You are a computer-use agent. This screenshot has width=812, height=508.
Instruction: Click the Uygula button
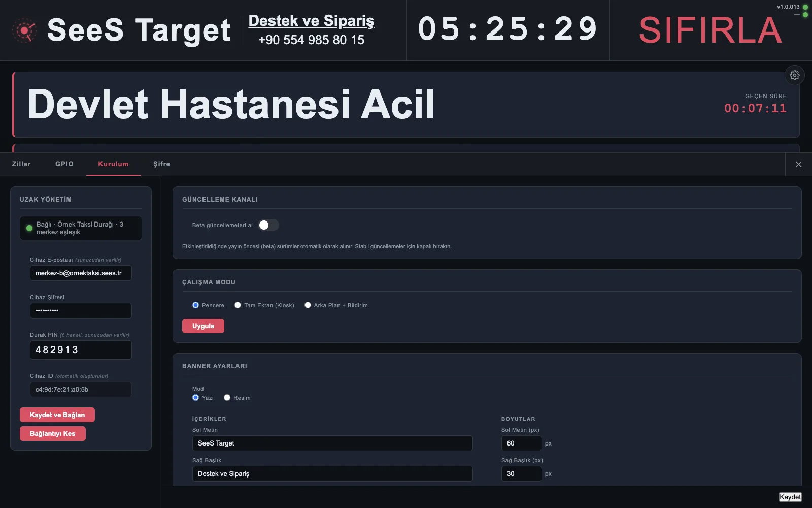[x=203, y=326]
